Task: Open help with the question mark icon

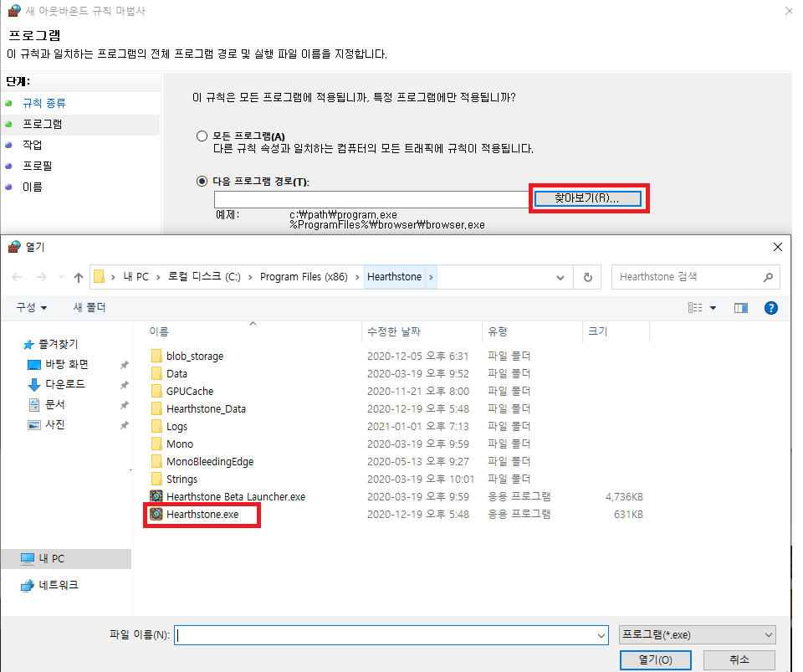Action: coord(770,307)
